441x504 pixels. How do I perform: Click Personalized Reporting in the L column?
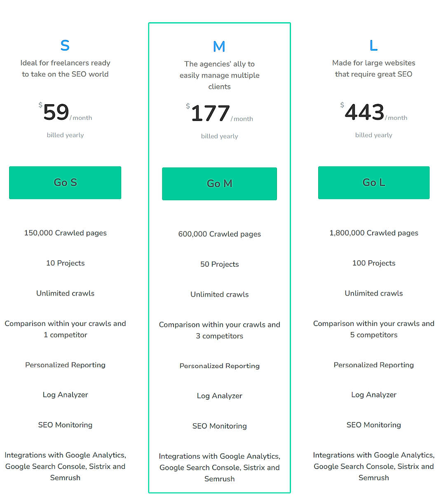pyautogui.click(x=373, y=365)
